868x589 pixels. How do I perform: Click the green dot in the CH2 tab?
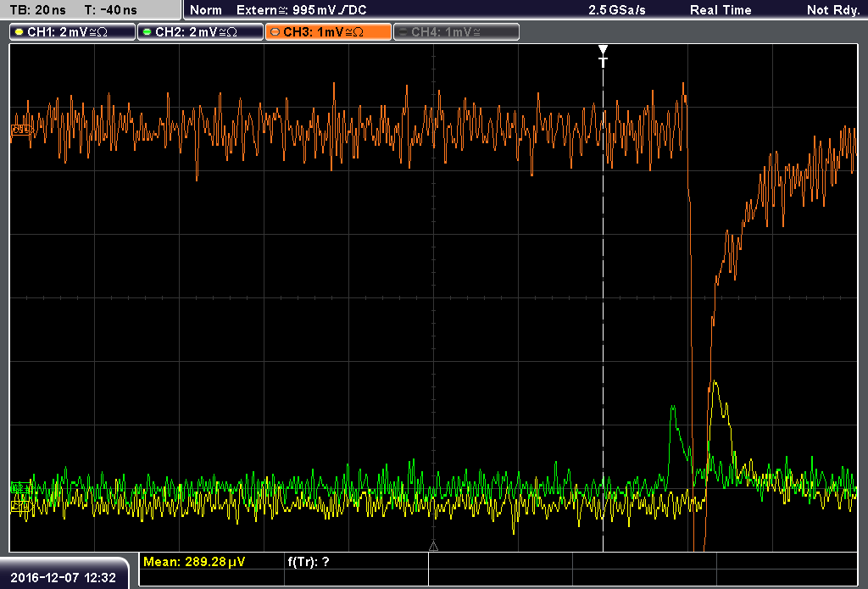(x=147, y=32)
